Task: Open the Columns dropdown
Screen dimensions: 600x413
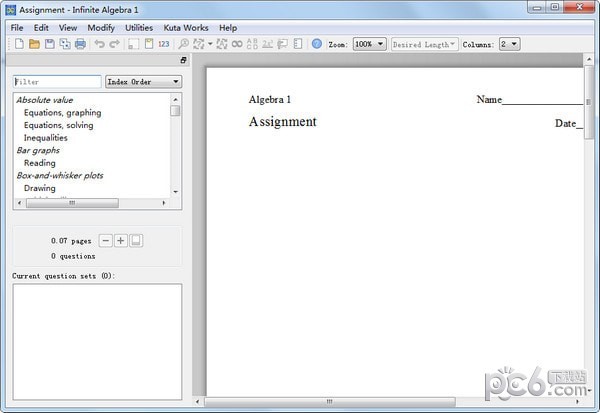Action: tap(509, 44)
